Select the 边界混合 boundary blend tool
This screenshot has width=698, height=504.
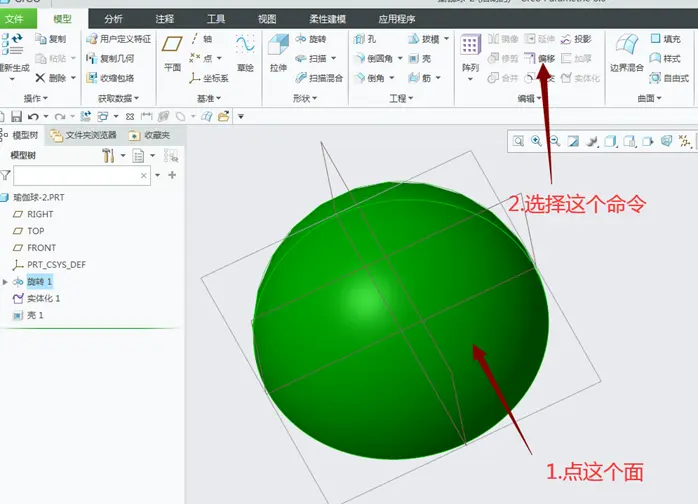[627, 53]
